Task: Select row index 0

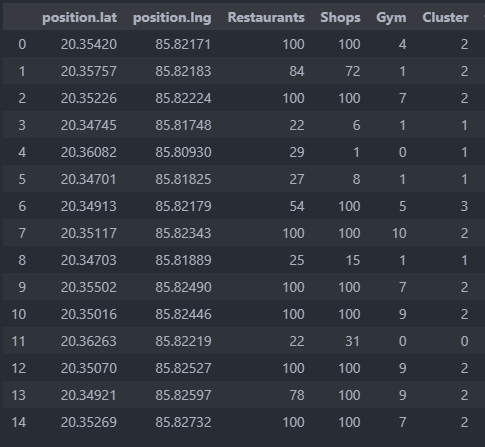Action: [x=22, y=44]
